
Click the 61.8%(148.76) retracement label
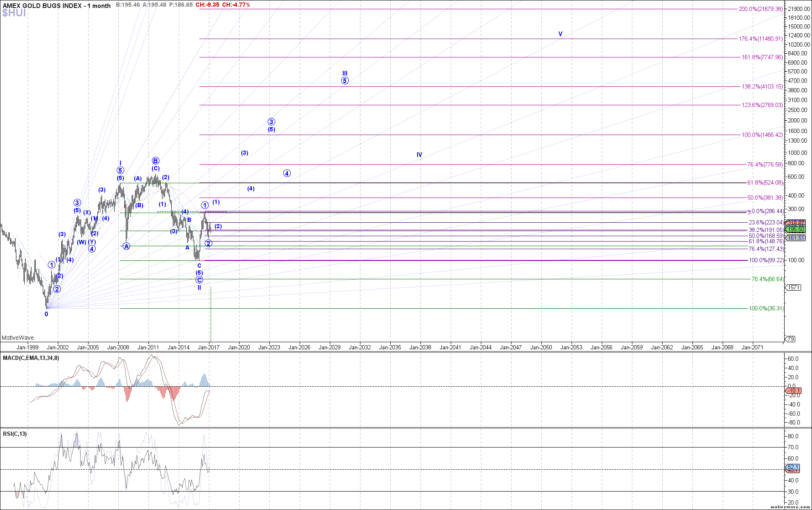point(766,241)
